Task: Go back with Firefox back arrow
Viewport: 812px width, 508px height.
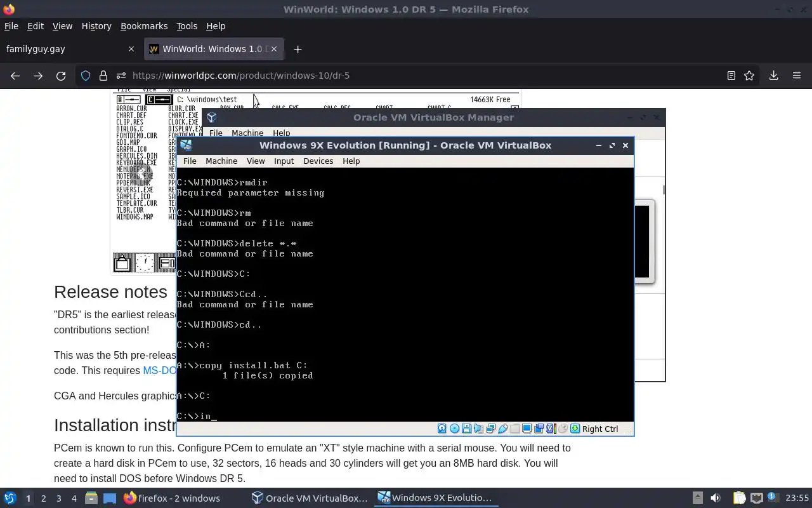Action: coord(15,76)
